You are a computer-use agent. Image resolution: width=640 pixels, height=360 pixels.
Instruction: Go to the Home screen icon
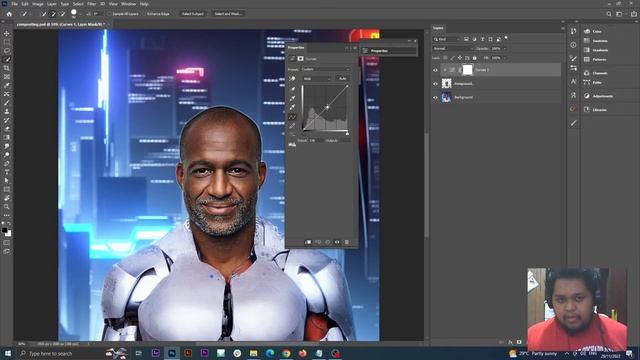[9, 14]
